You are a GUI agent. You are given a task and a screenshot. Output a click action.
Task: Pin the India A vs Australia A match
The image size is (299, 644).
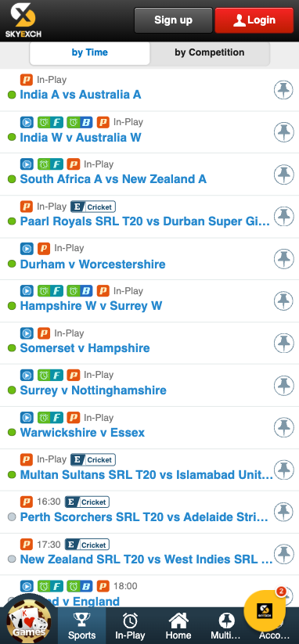point(283,90)
